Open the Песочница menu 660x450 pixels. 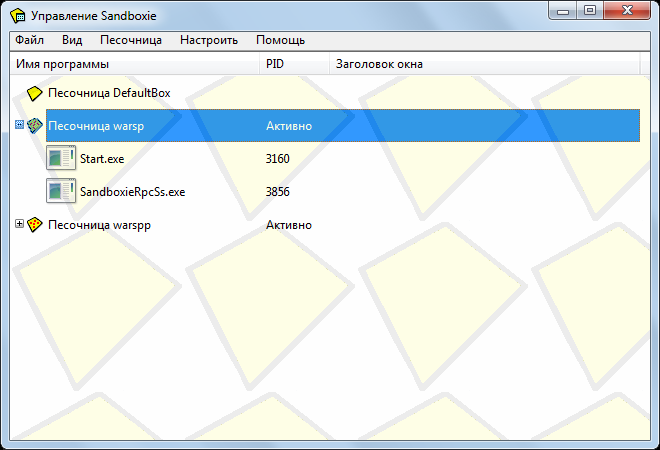[131, 40]
